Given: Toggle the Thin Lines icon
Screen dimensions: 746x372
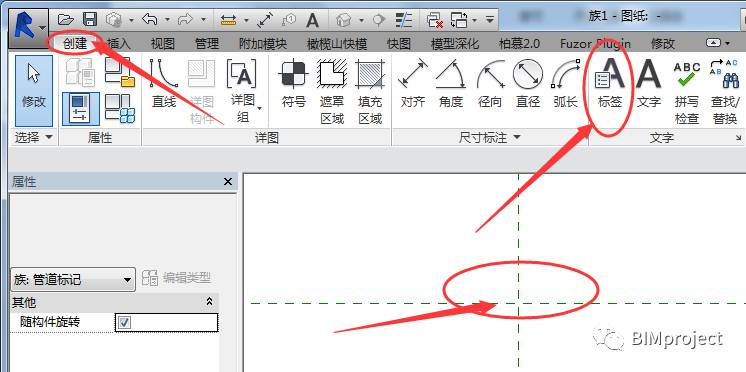Looking at the screenshot, I should [404, 20].
